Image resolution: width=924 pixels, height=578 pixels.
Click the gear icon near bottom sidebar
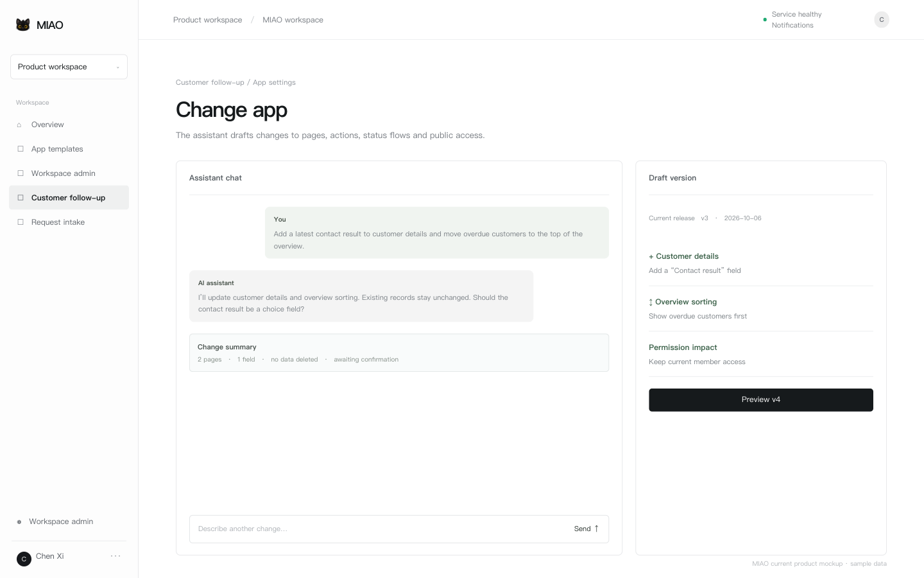pos(19,521)
